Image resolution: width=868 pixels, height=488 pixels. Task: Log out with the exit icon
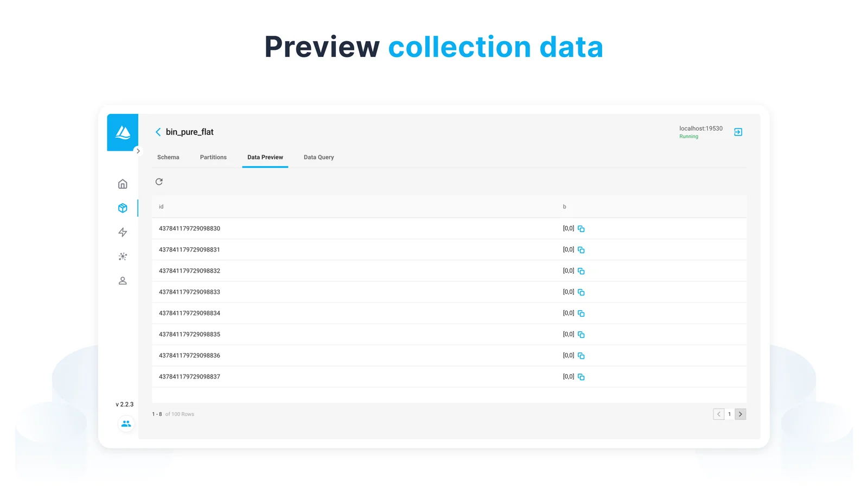(738, 132)
